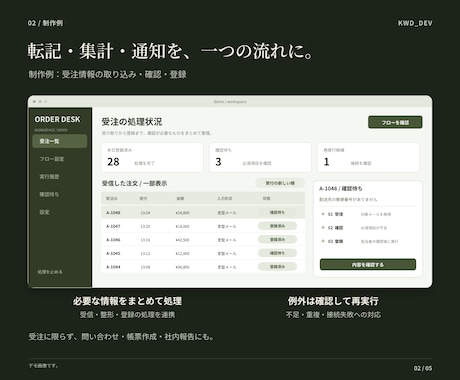
Task: Click the 登録済み status pill for A-1044
Action: coord(277,267)
